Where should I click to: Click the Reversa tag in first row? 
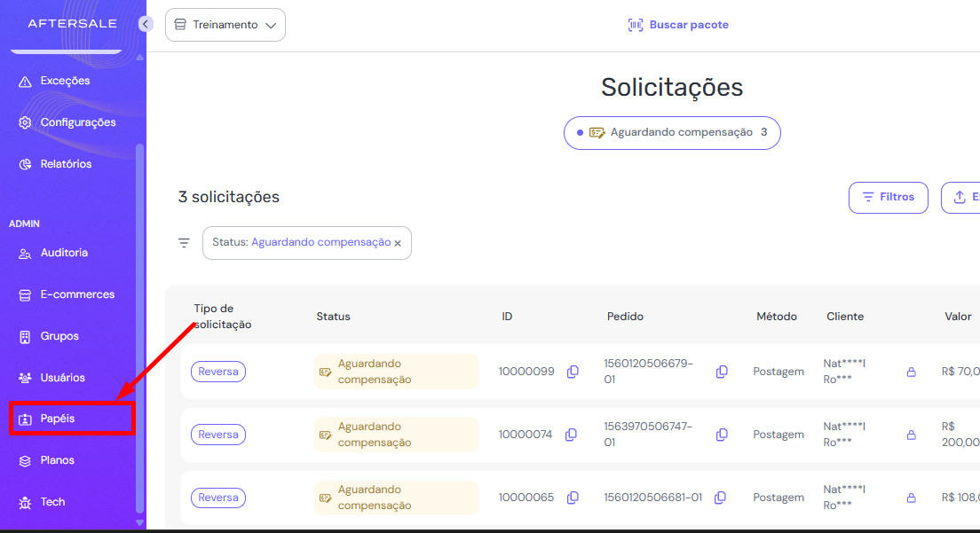(x=218, y=372)
